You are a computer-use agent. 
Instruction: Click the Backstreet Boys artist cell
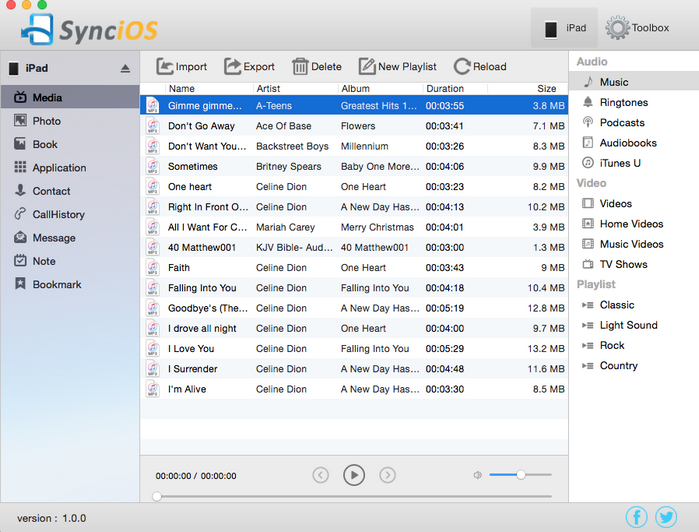coord(292,146)
